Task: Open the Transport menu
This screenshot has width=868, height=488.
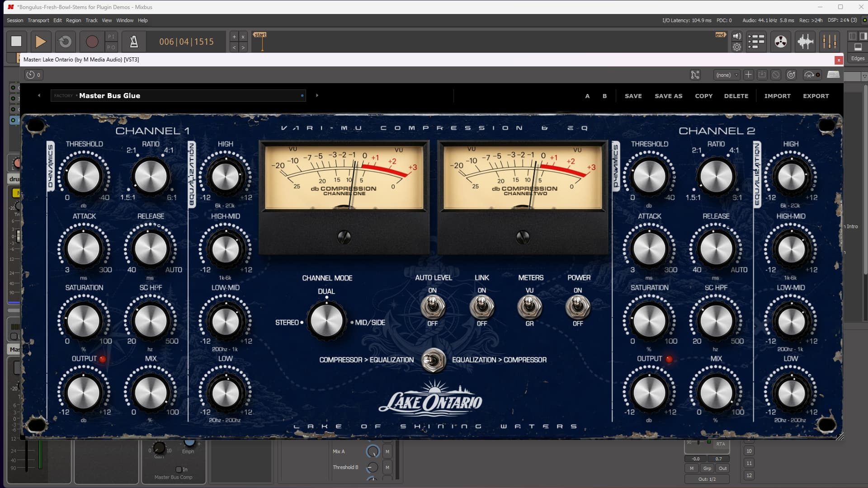Action: pos(38,20)
